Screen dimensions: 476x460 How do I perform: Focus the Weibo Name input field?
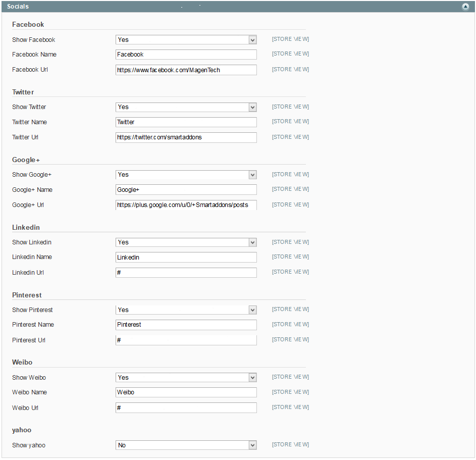[x=186, y=392]
